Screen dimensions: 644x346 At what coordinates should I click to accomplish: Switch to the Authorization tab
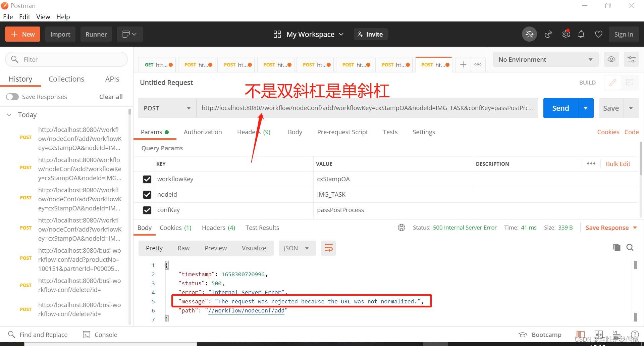click(x=203, y=132)
